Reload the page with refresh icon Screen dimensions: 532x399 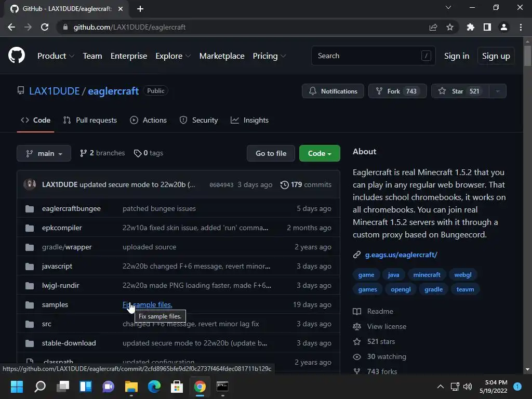(45, 27)
